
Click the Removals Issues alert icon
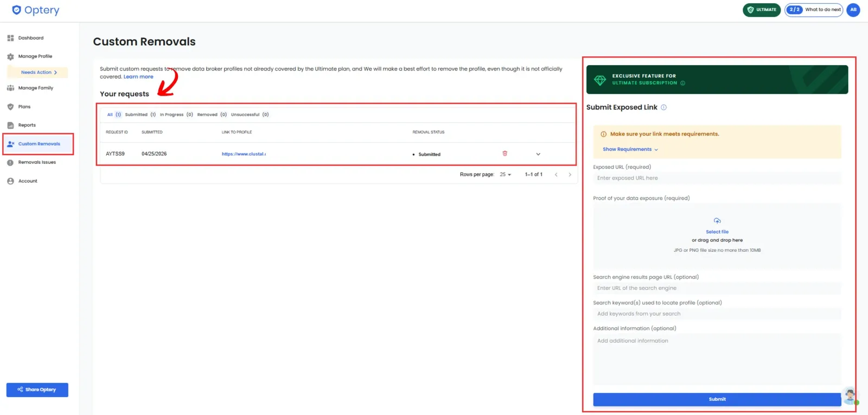10,162
